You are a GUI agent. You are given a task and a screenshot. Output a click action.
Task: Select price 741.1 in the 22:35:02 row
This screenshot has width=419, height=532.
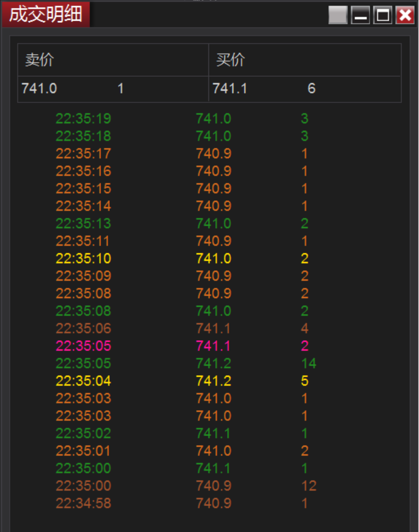point(214,433)
